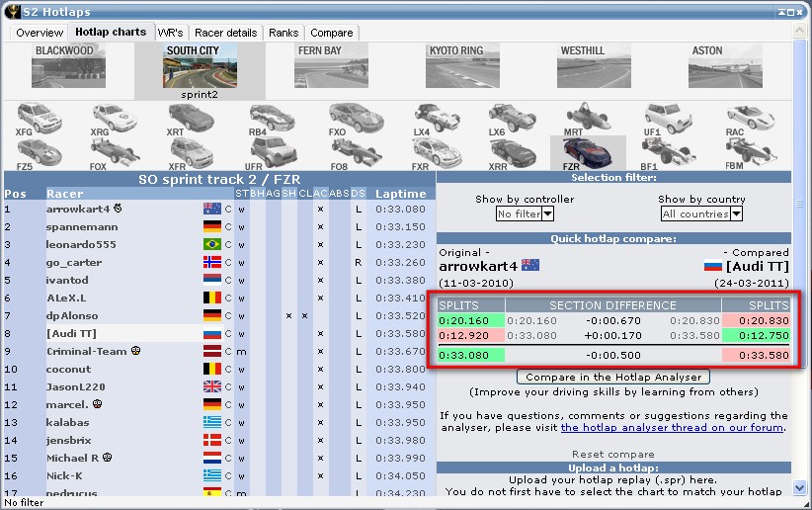Switch to the Ranks tab

tap(284, 33)
